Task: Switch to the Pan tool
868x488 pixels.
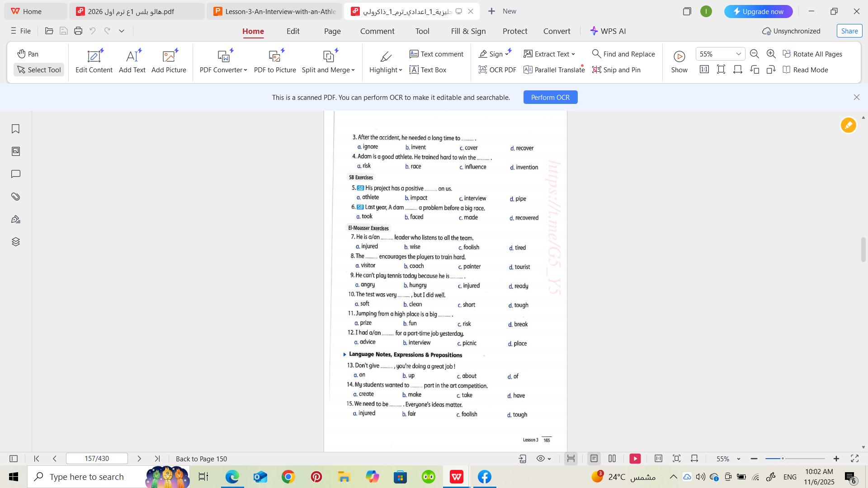Action: click(x=28, y=54)
